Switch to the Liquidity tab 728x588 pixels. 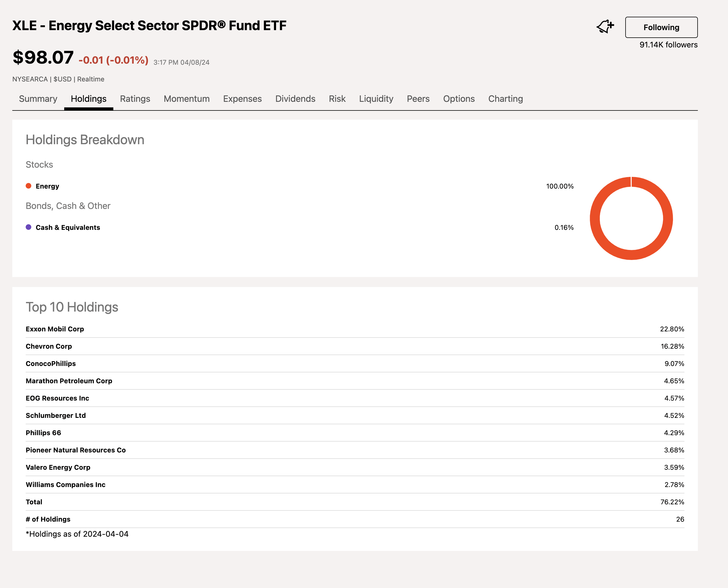coord(376,99)
